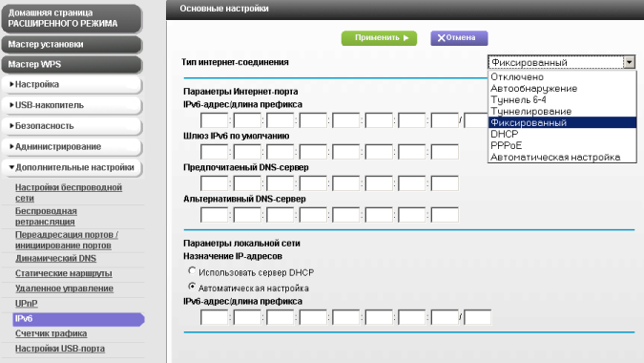
Task: Click the Отмена cancel button
Action: 459,38
